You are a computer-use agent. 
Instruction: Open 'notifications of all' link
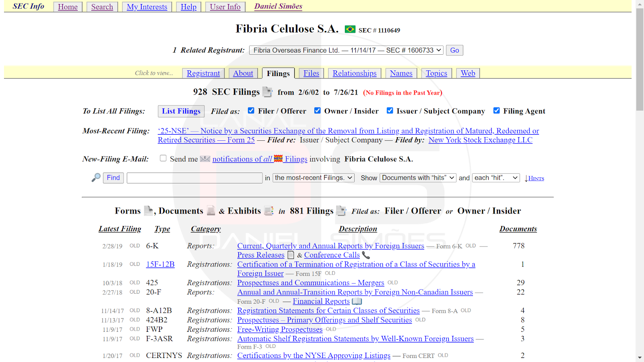[x=242, y=159]
